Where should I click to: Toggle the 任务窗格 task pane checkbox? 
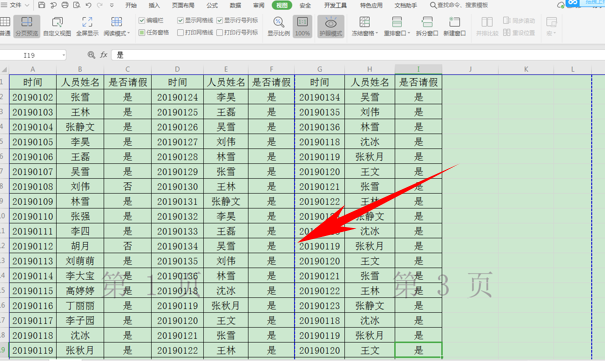(142, 33)
